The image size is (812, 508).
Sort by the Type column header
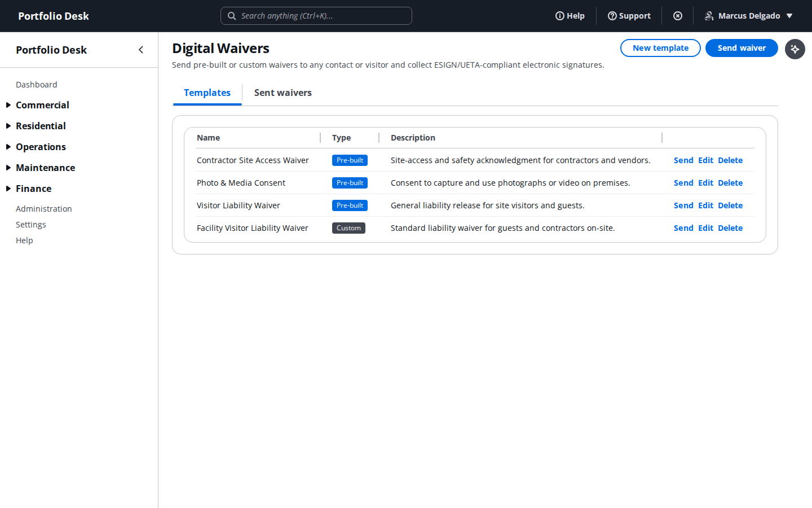(341, 138)
